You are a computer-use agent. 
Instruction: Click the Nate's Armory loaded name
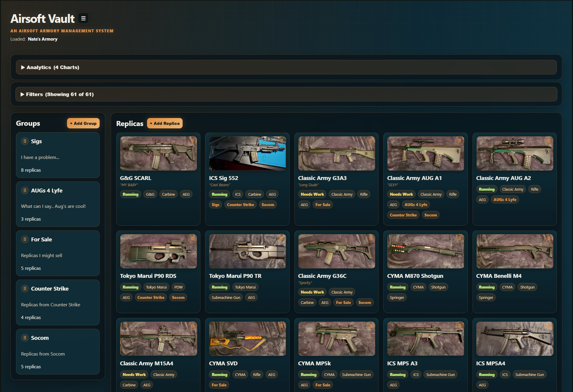coord(43,39)
